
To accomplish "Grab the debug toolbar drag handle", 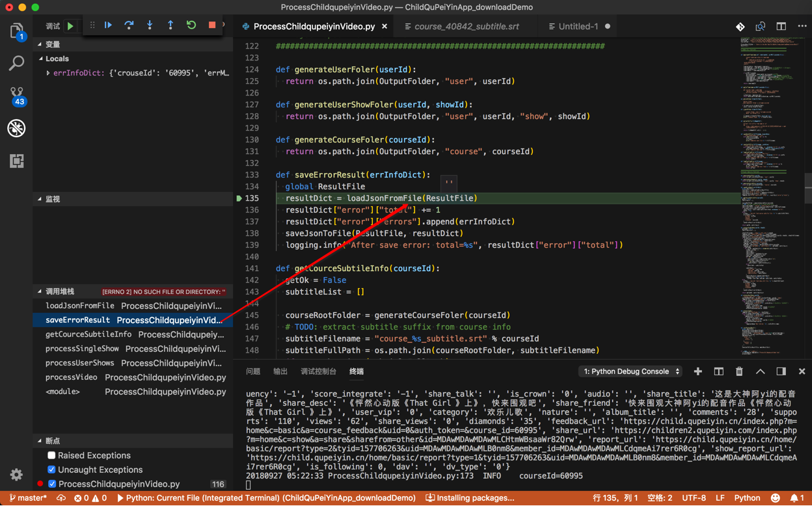I will pyautogui.click(x=92, y=25).
